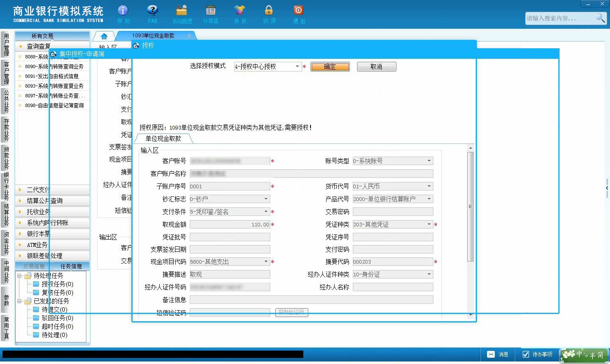Click the search magnifier icon
This screenshot has height=364, width=610.
pos(600,18)
